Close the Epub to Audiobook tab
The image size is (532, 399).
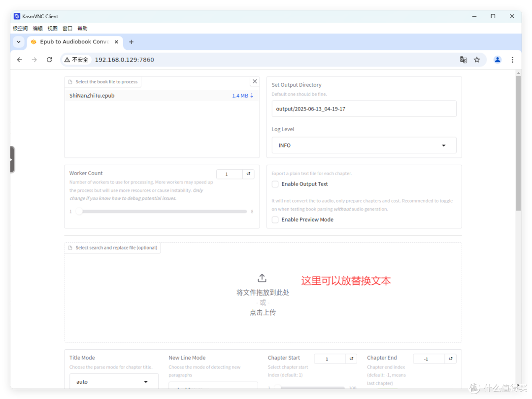(x=116, y=42)
